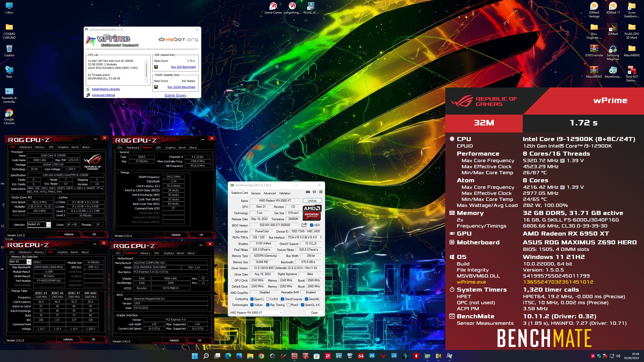Toggle the OpenGL 4.6 checkbox
Screen dimensions: 644x362
tap(302, 305)
